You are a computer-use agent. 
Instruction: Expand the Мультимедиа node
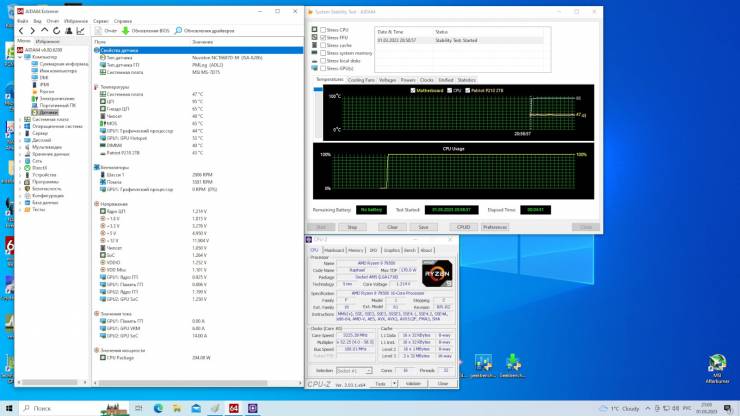[20, 147]
